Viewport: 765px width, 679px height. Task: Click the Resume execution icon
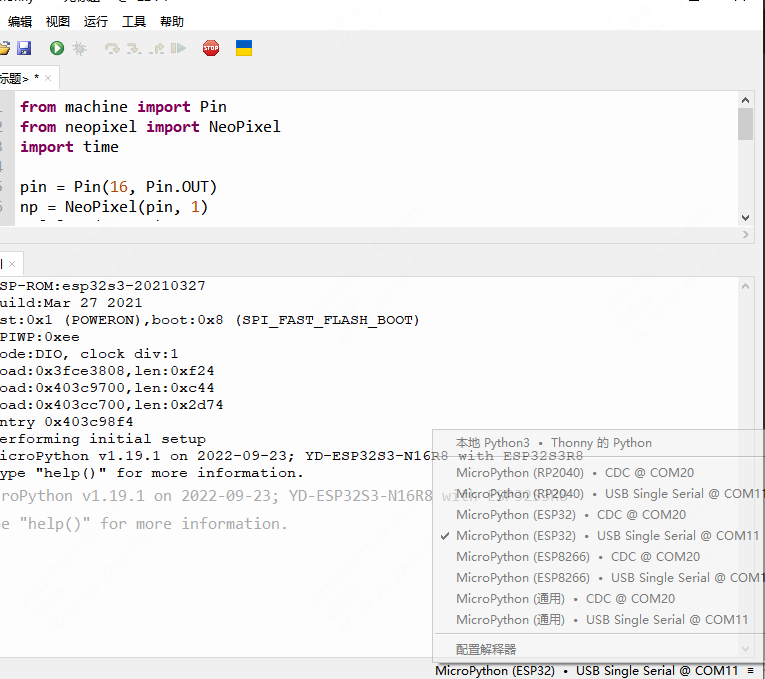(x=178, y=48)
